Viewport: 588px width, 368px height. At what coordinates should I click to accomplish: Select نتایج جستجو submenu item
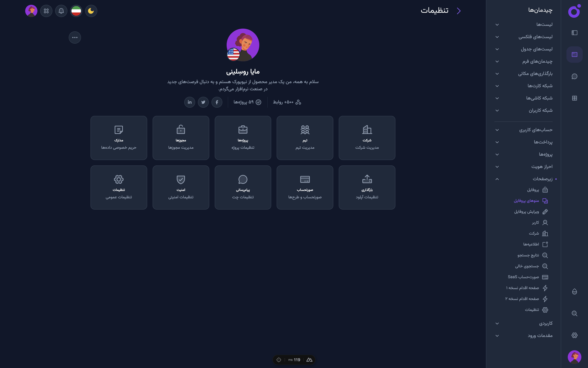coord(528,255)
